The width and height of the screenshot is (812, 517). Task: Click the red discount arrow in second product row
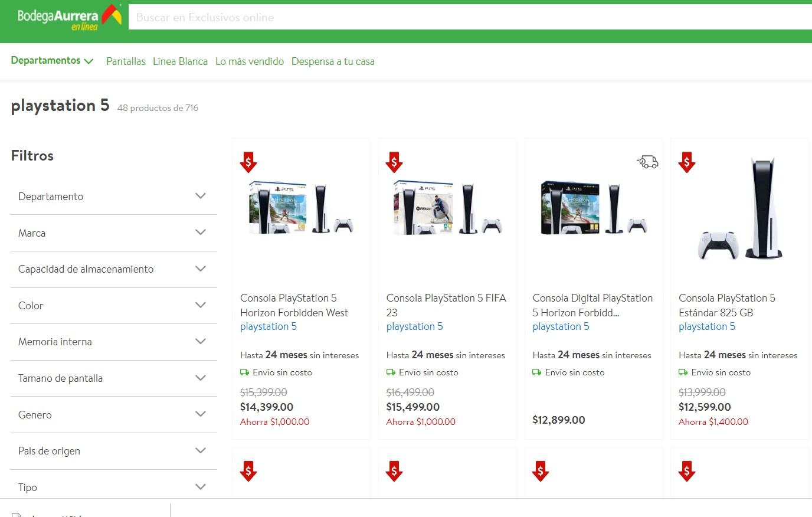coord(248,472)
